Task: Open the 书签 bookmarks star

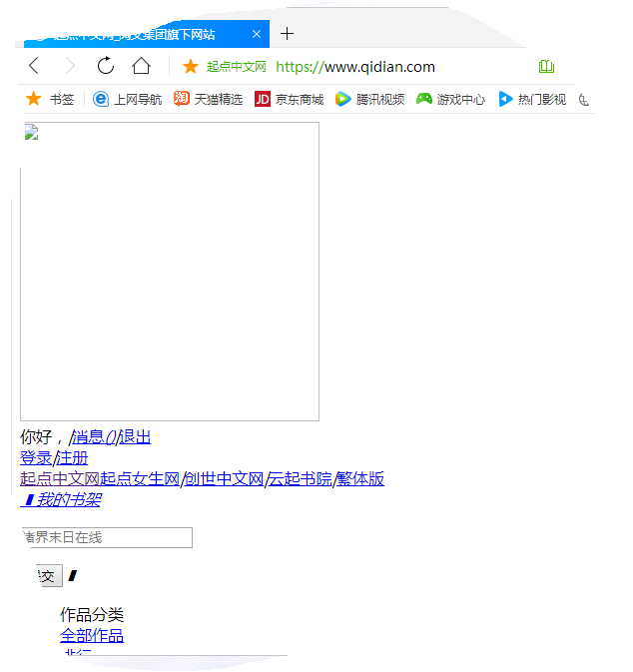Action: click(x=50, y=99)
